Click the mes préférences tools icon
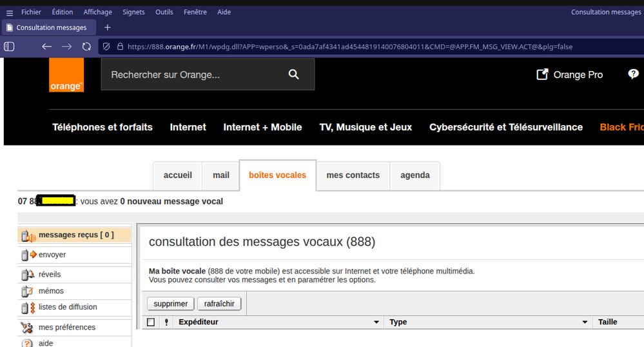Viewport: 644px width, 347px height. pos(27,327)
